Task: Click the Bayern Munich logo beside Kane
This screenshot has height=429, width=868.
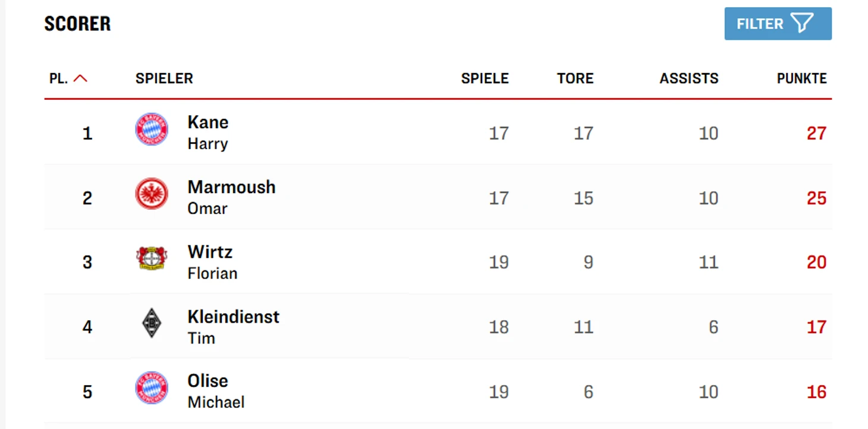Action: [152, 129]
